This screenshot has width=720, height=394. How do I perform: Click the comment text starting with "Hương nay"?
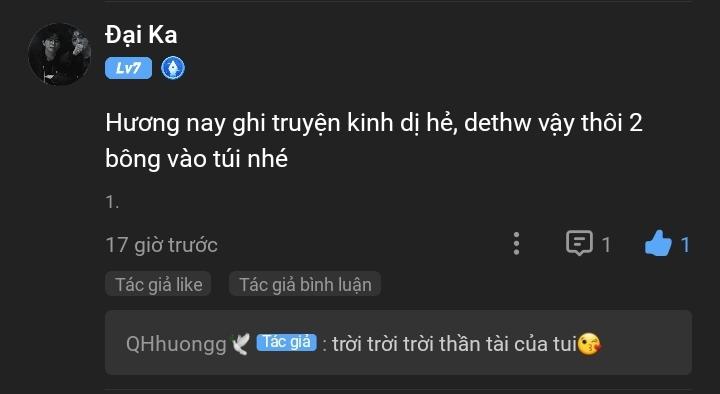click(x=374, y=141)
